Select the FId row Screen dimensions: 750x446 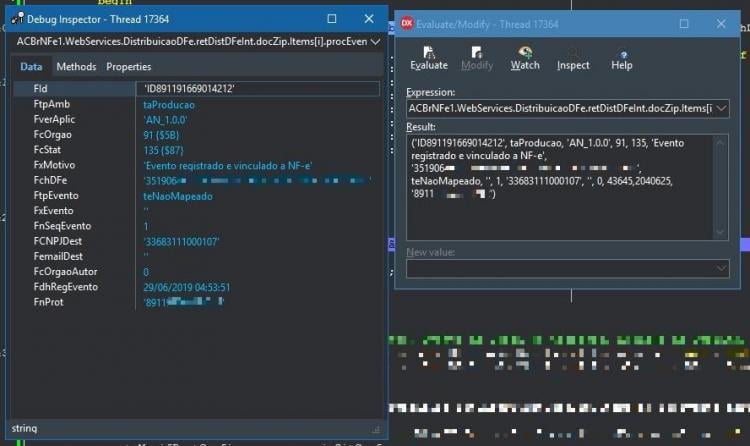click(x=197, y=89)
